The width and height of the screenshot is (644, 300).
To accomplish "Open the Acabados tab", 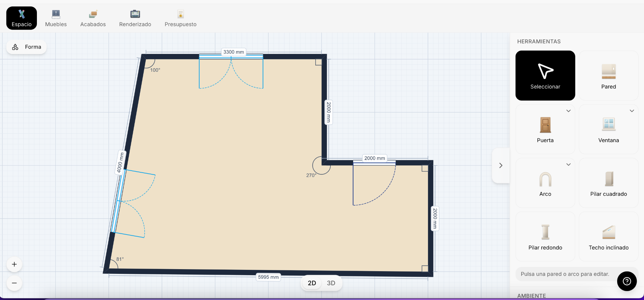I will 93,18.
